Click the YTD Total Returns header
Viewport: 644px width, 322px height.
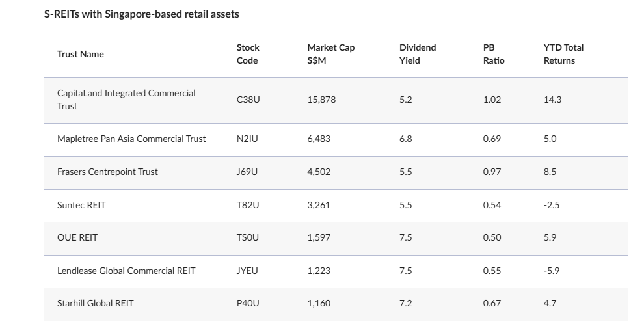click(x=563, y=54)
